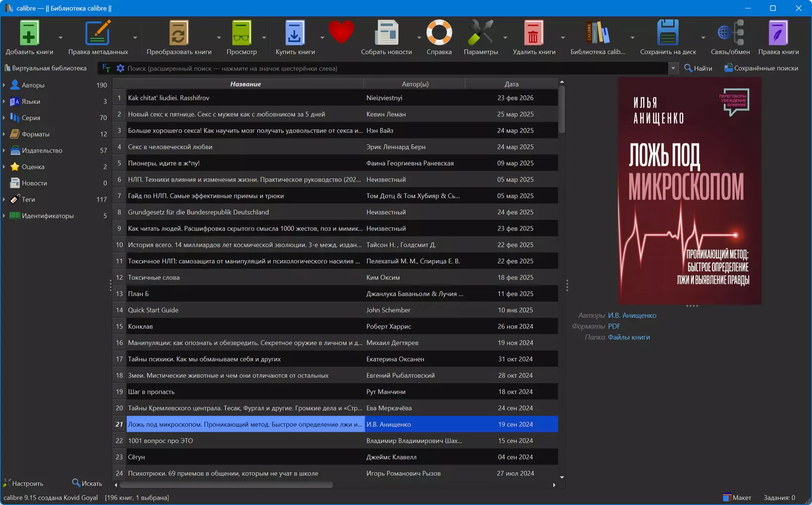Open the Виртуальная библиотека menu
Viewport: 812px width, 505px height.
point(45,68)
